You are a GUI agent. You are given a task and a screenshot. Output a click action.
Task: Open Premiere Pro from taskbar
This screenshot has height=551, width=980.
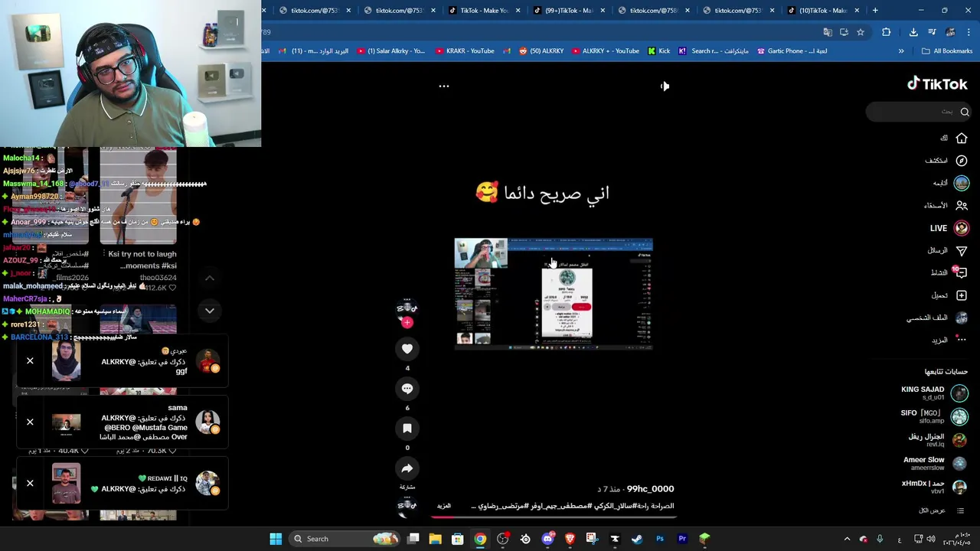pyautogui.click(x=682, y=539)
